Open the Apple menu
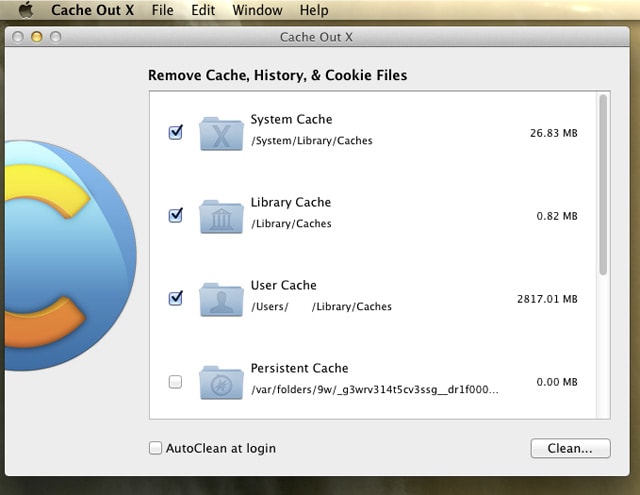 (x=26, y=9)
